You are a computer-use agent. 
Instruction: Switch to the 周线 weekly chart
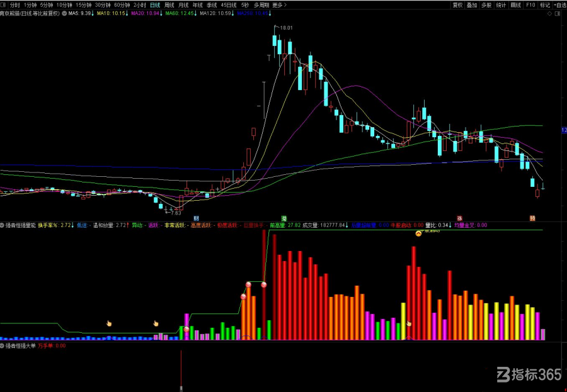click(169, 5)
